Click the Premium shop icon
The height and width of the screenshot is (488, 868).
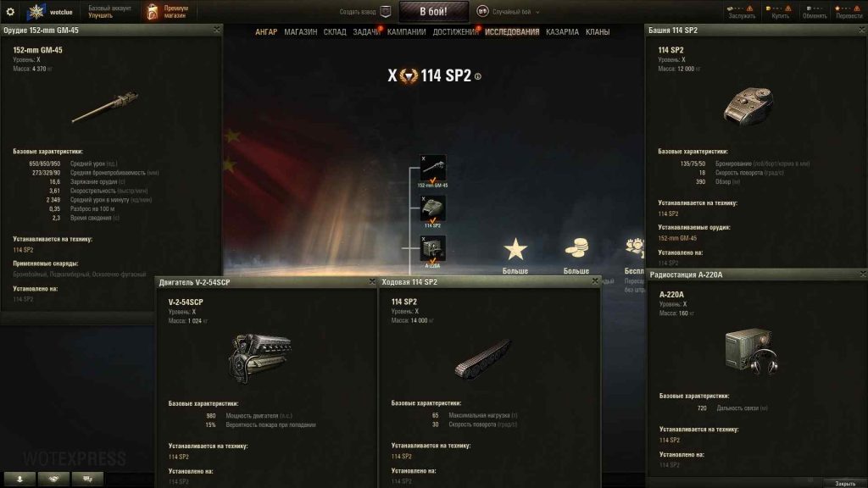coord(153,12)
